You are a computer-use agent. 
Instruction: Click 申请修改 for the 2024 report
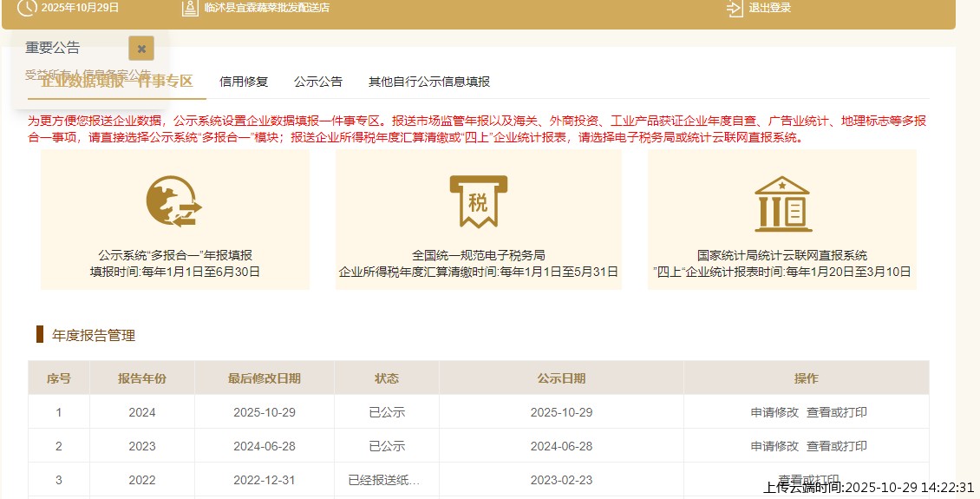774,412
